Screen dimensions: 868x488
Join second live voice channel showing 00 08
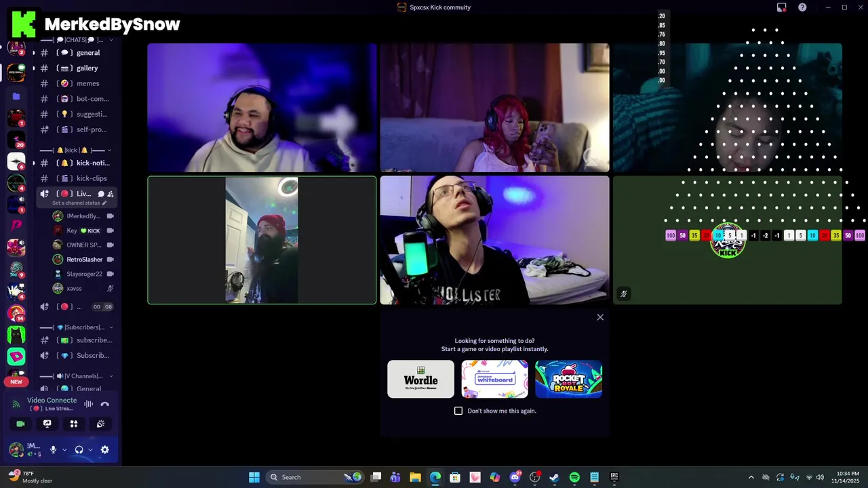[x=75, y=307]
